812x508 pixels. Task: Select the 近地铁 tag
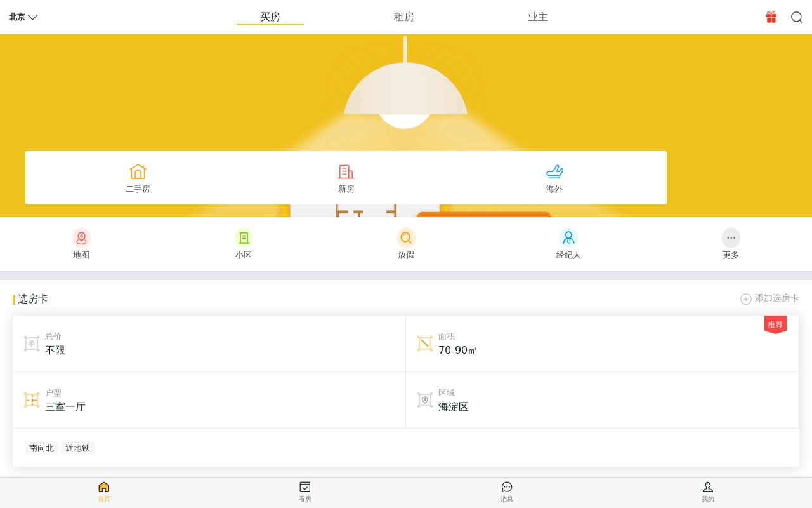tap(78, 448)
